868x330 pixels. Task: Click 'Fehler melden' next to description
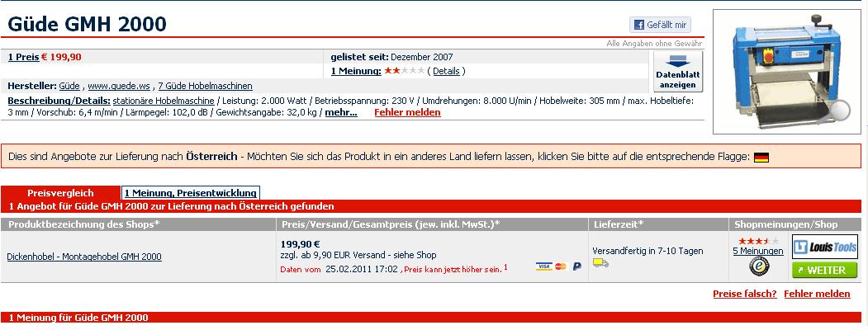point(407,112)
